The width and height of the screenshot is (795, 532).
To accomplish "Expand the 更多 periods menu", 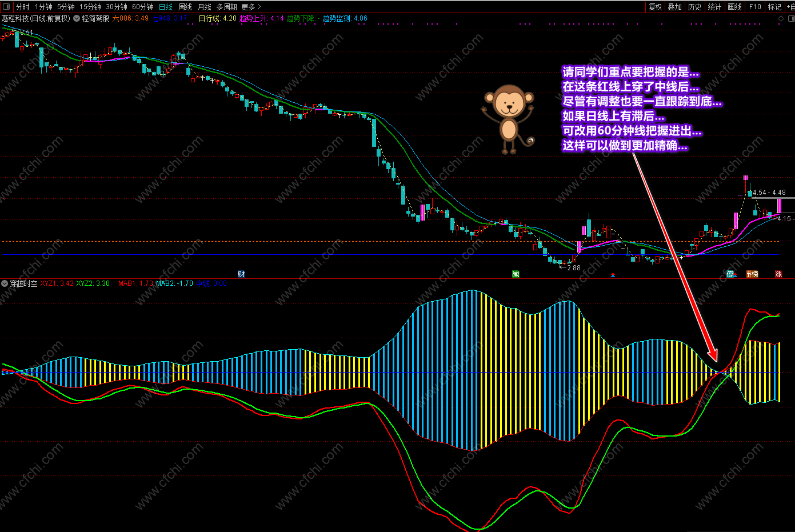I will coord(251,7).
